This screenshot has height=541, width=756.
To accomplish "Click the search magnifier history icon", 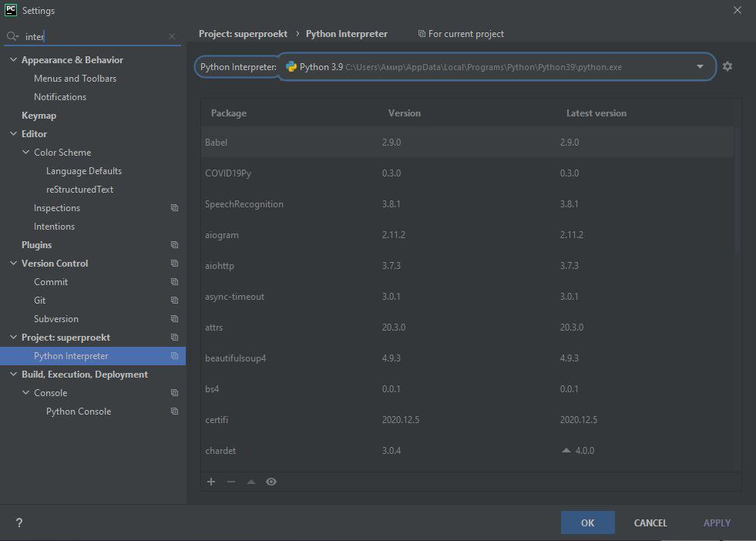I will point(12,36).
